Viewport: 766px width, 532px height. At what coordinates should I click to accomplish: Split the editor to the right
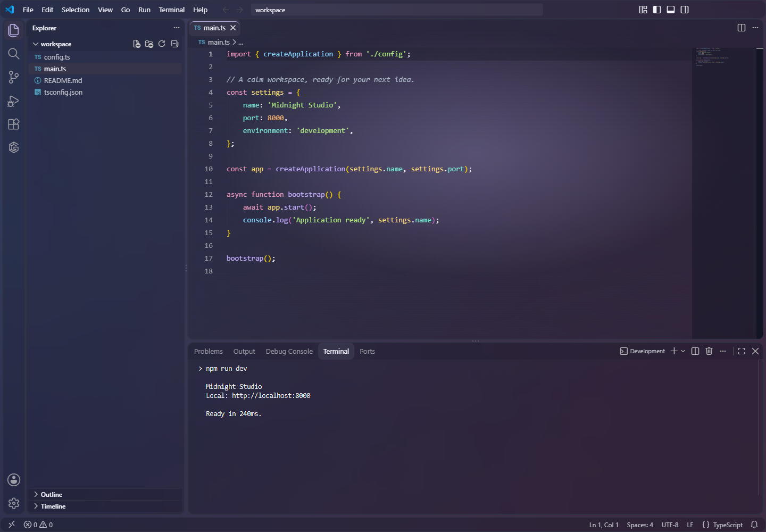pos(742,28)
